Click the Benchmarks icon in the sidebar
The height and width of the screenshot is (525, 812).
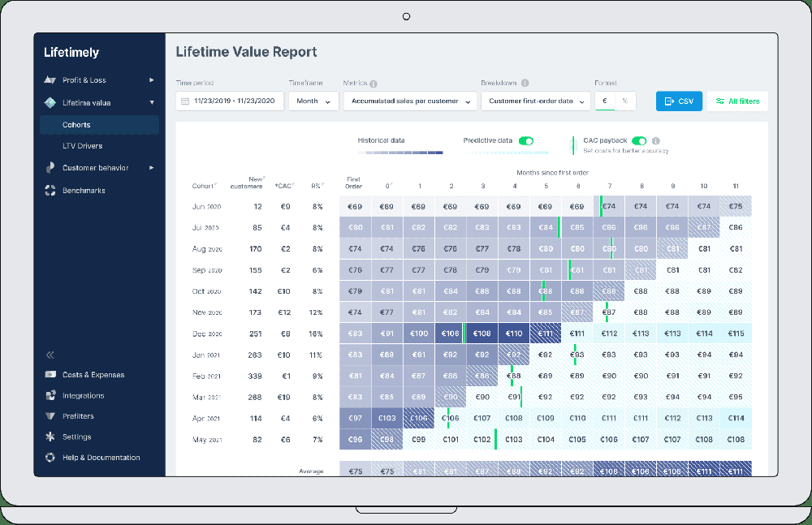[x=50, y=190]
